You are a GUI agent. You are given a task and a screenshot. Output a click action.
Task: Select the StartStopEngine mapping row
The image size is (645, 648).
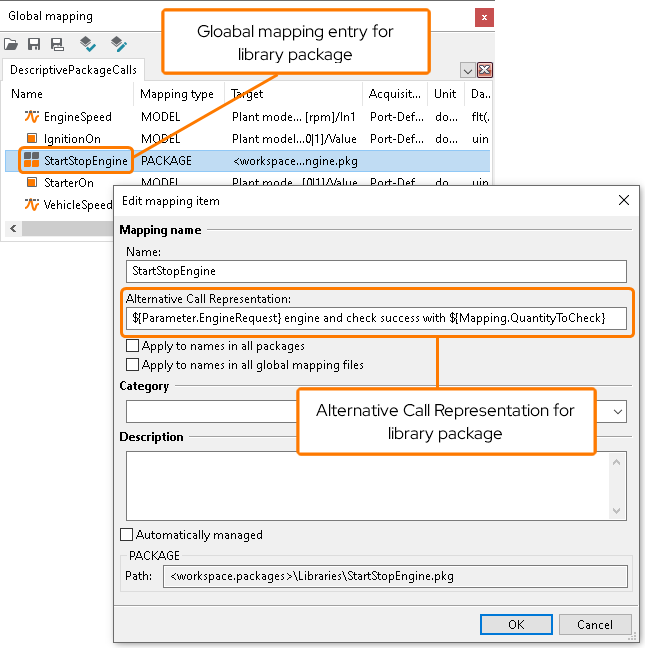coord(247,161)
